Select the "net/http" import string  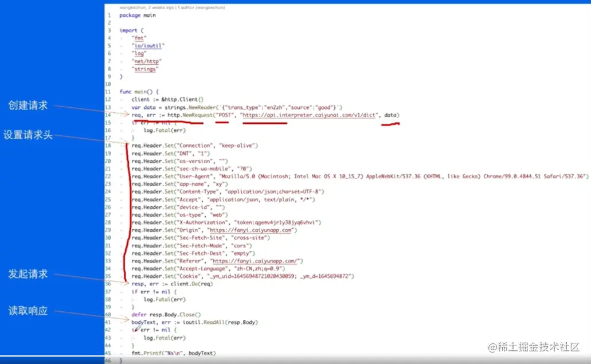pyautogui.click(x=147, y=61)
